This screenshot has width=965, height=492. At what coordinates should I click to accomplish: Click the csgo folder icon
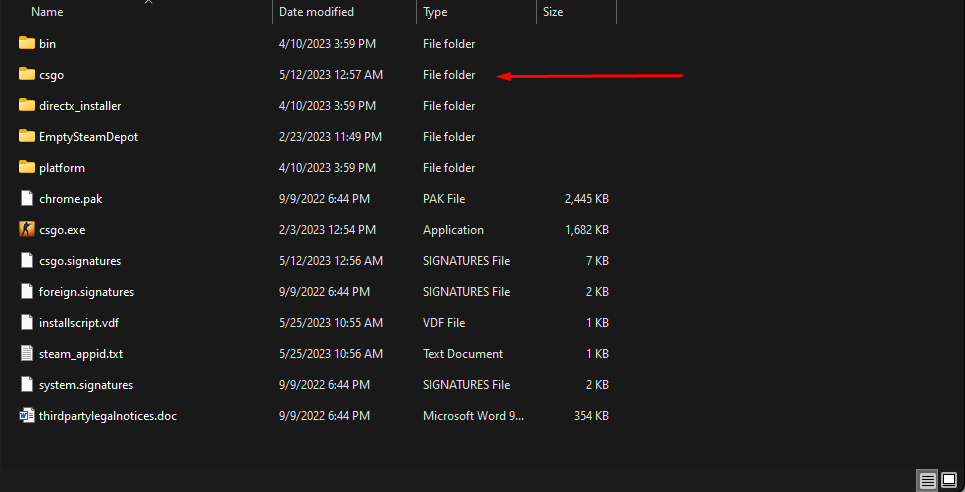[27, 75]
